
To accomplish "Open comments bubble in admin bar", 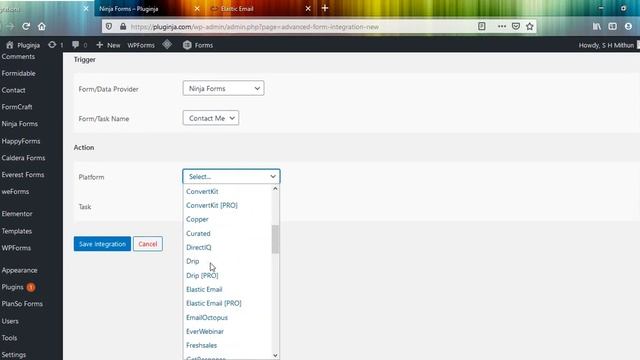I will (x=80, y=45).
